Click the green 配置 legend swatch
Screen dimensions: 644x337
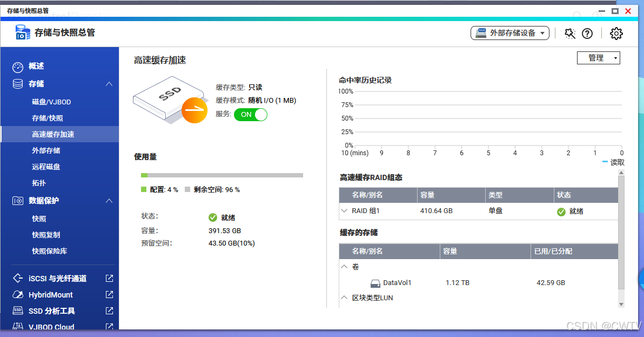pos(144,189)
